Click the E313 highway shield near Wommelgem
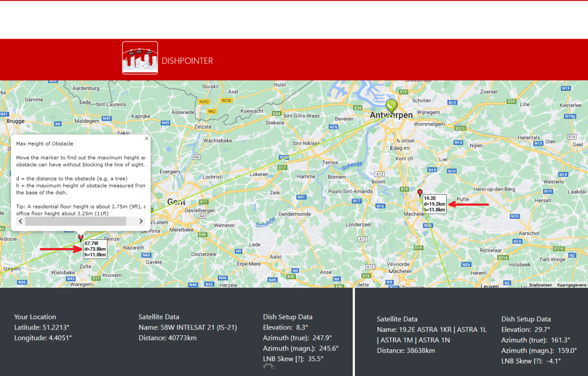Screen dimensions: 588x376 [460, 128]
